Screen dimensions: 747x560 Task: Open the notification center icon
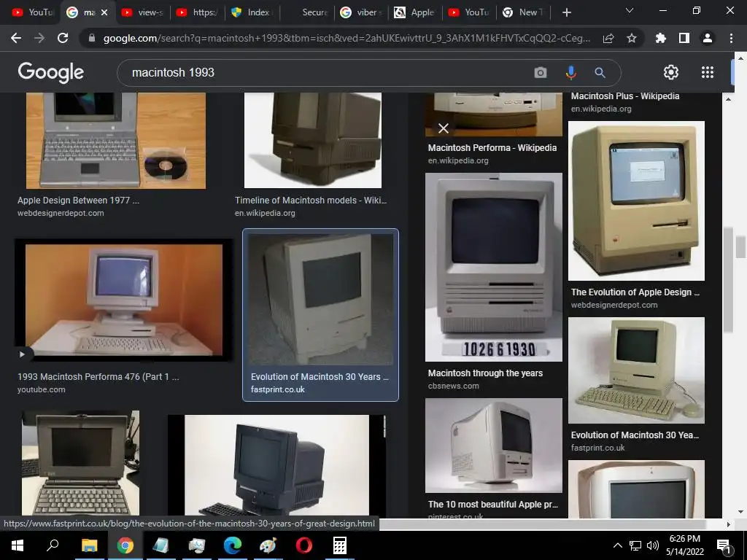click(724, 545)
